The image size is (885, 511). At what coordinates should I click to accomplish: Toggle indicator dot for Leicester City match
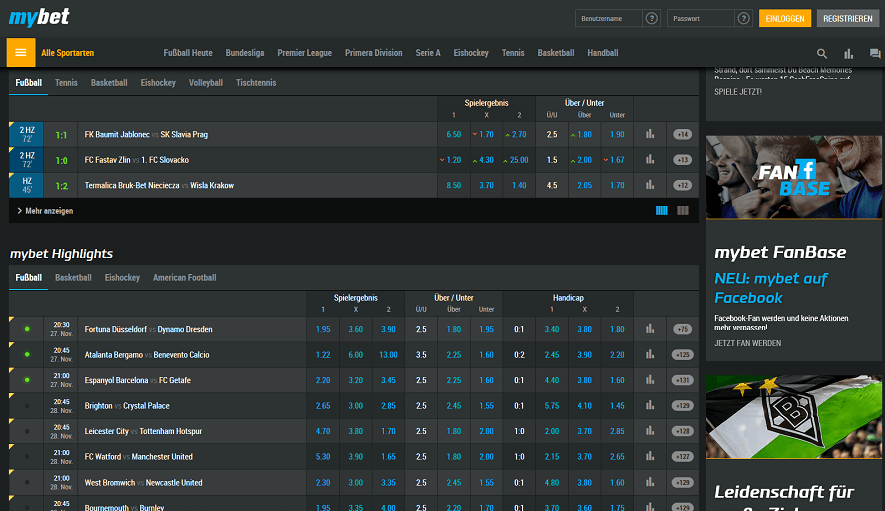[27, 431]
